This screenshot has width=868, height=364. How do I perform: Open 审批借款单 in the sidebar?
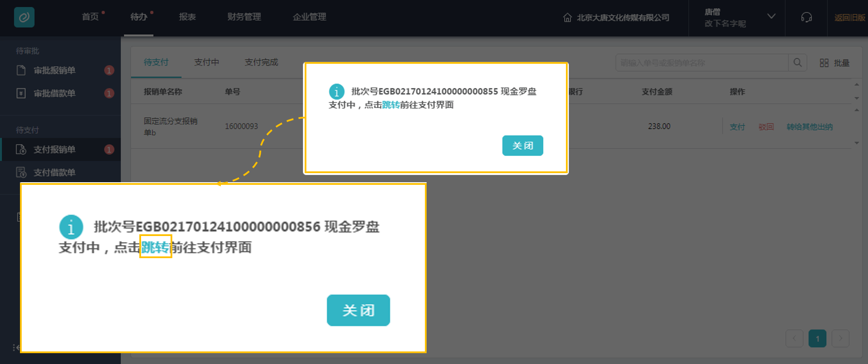coord(55,93)
